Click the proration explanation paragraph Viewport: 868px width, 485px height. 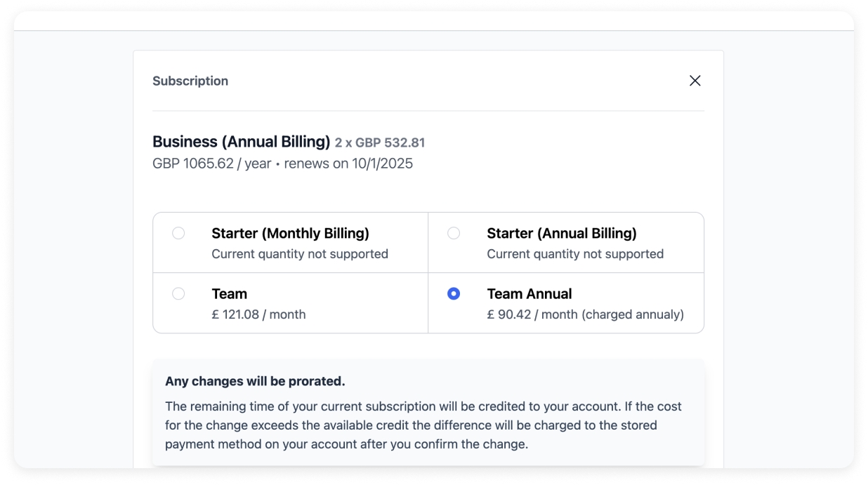(423, 425)
